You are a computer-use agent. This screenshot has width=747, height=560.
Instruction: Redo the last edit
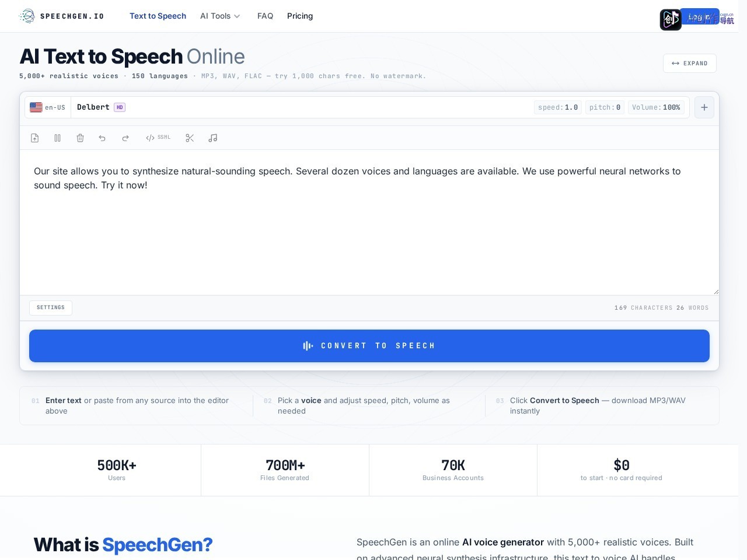(125, 138)
